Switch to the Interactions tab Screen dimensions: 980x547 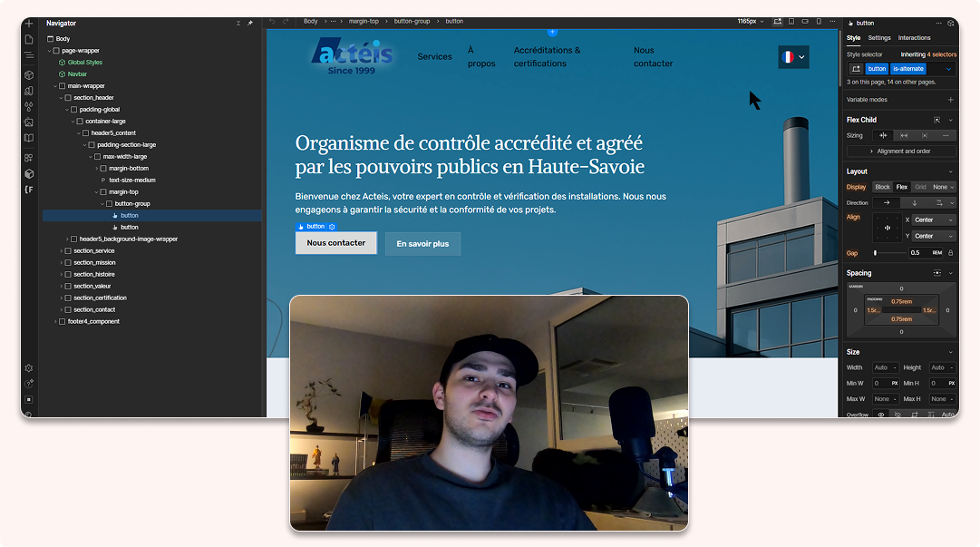(914, 38)
